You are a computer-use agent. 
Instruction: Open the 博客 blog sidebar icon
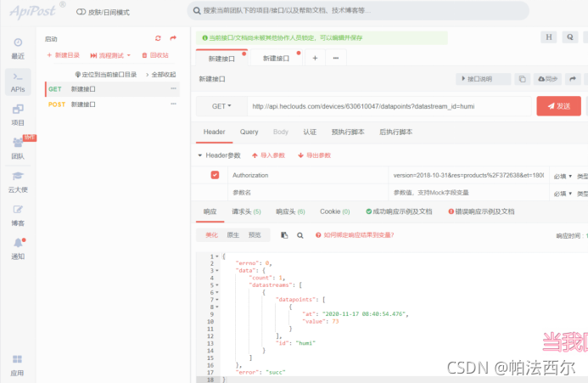(x=18, y=216)
